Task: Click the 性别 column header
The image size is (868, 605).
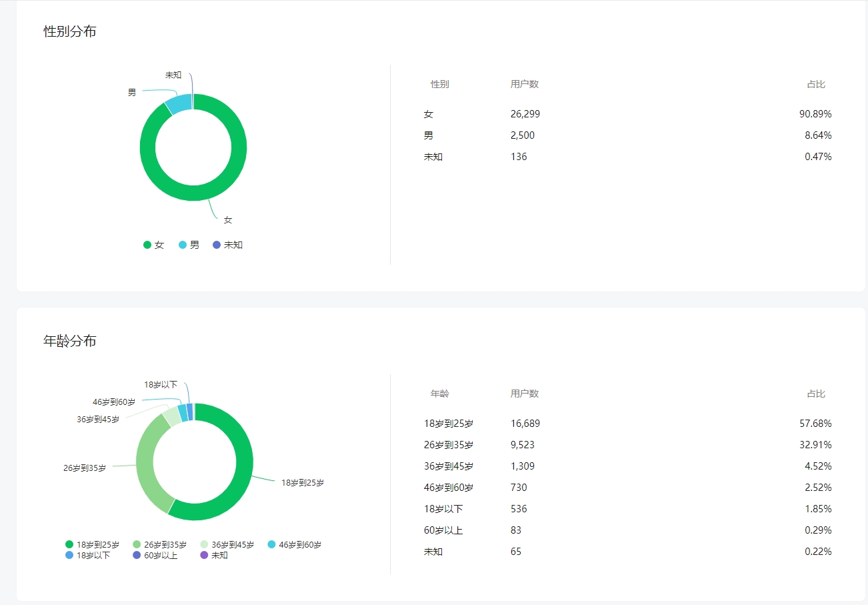Action: click(x=440, y=84)
